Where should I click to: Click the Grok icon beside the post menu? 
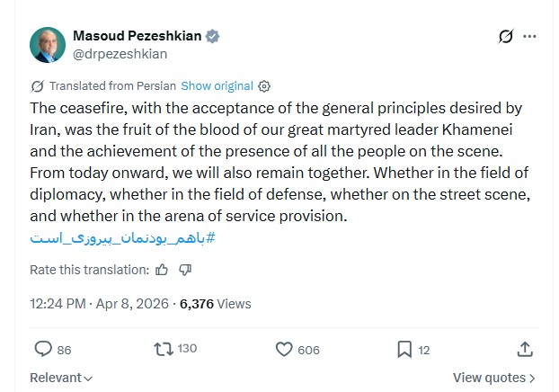(x=506, y=37)
